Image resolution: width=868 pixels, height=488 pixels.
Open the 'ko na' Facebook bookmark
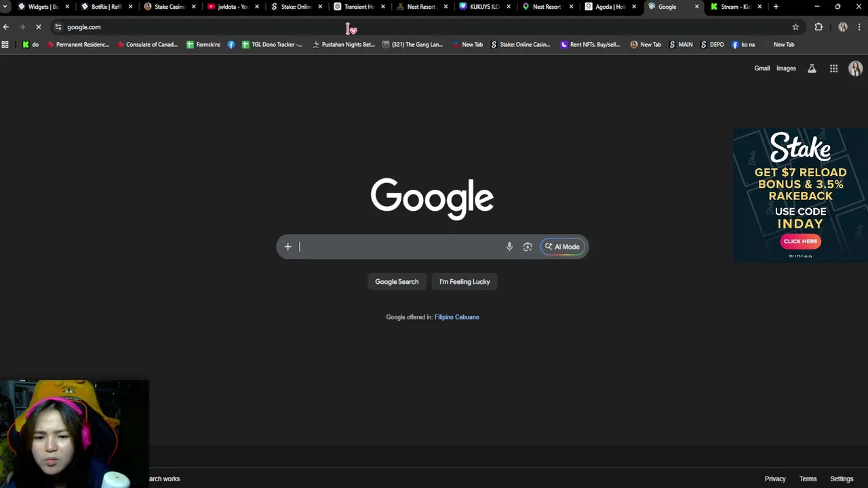click(x=743, y=45)
